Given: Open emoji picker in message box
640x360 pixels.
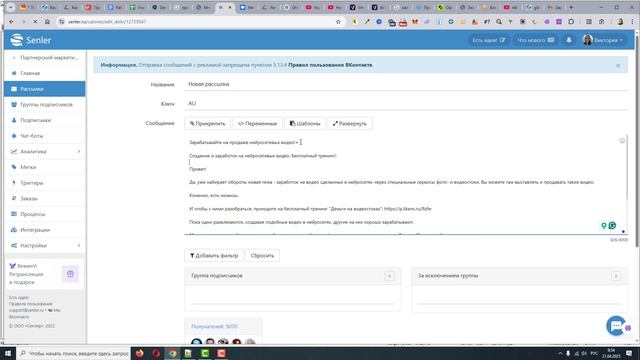Looking at the screenshot, I should tap(622, 141).
